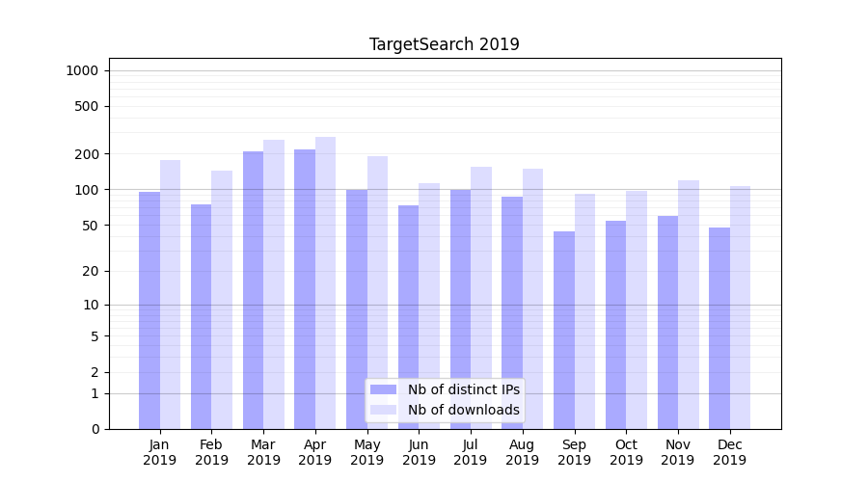Click the Aug 2019 downloads bar
The width and height of the screenshot is (868, 482).
coord(532,299)
